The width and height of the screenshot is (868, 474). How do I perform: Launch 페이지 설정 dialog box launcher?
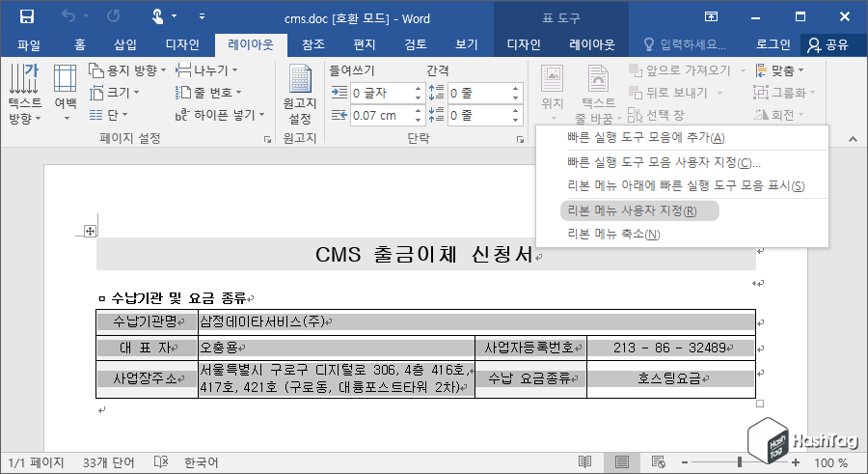pos(267,140)
